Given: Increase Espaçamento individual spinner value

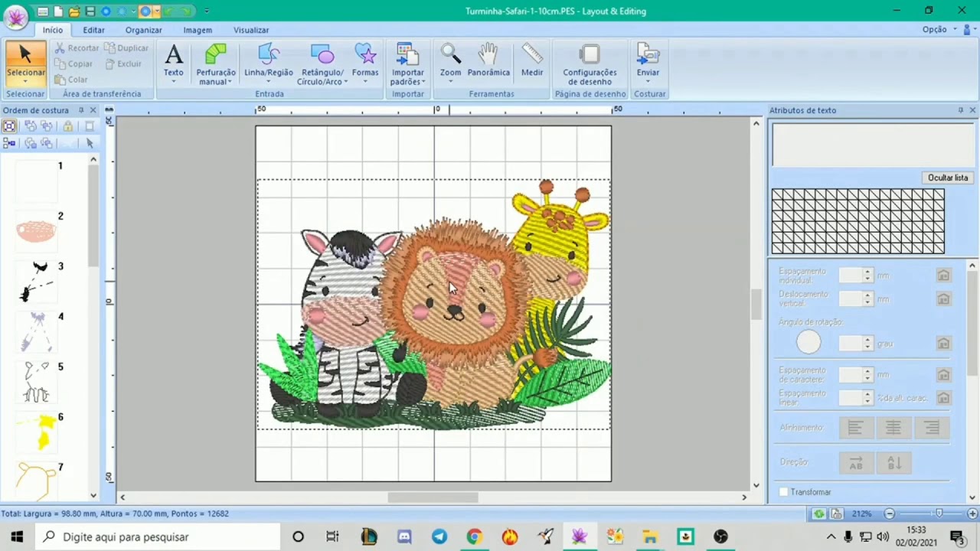Looking at the screenshot, I should 867,272.
